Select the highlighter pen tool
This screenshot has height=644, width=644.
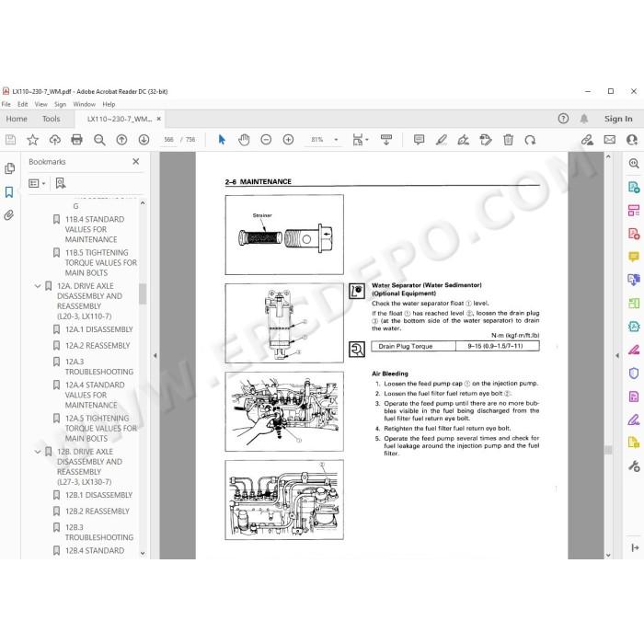[442, 140]
